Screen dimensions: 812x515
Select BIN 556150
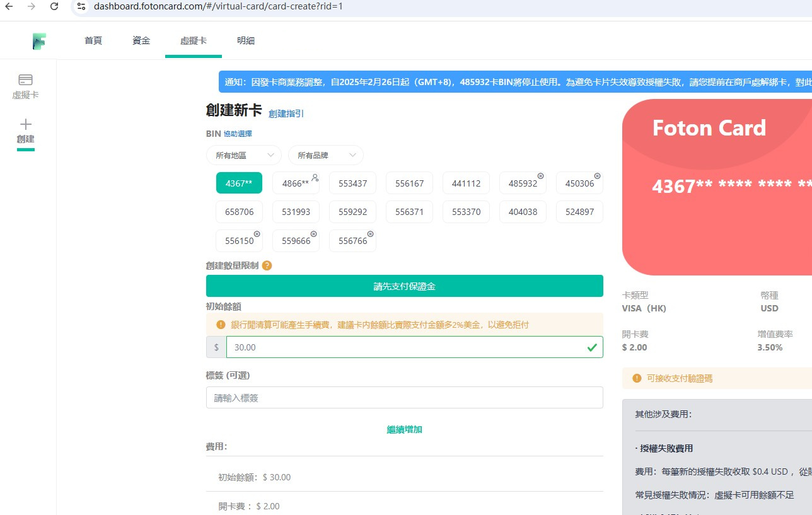coord(239,241)
